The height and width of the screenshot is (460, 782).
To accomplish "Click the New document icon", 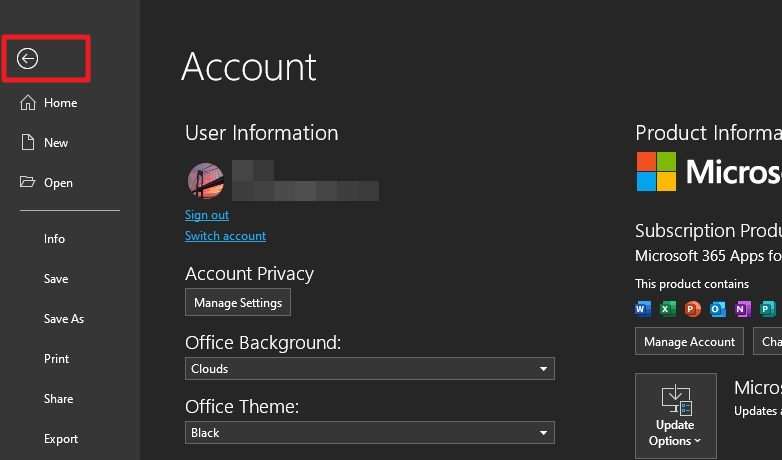I will pos(28,142).
